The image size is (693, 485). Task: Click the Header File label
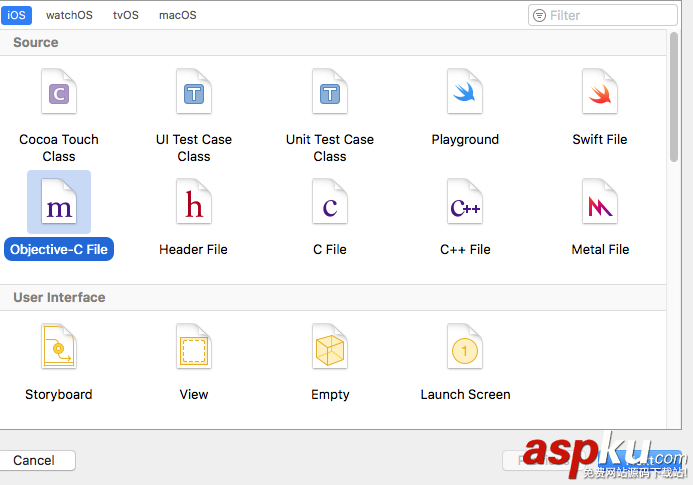tap(193, 249)
